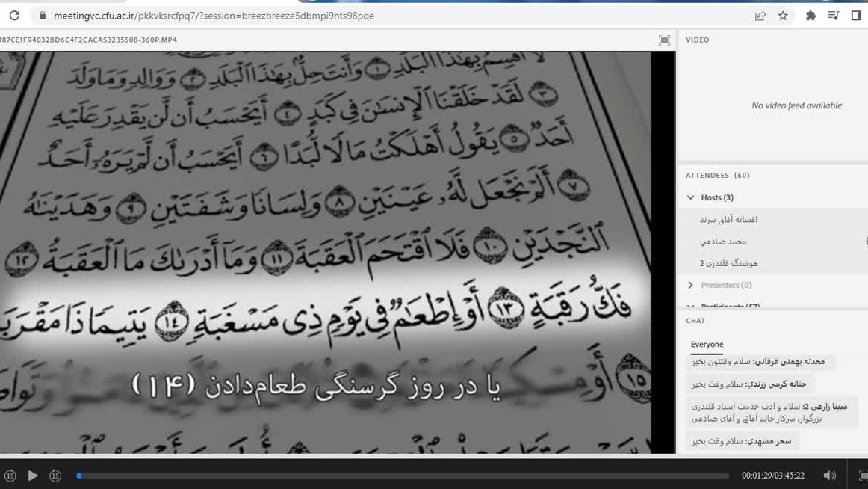Click chat message from سحر مشهدي

(x=742, y=441)
